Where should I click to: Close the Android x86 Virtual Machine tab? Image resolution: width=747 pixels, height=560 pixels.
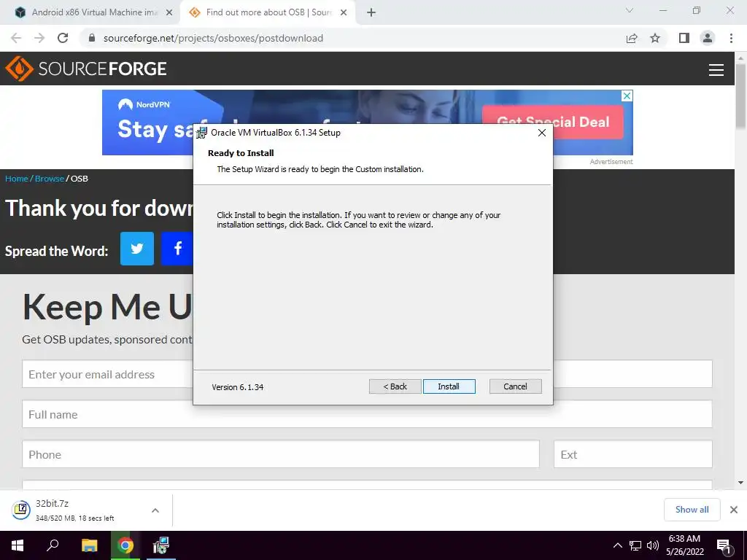pos(169,13)
